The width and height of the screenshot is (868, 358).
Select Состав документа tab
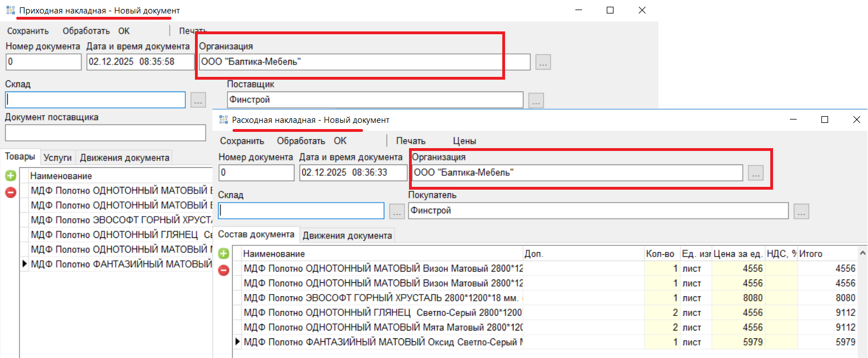256,235
